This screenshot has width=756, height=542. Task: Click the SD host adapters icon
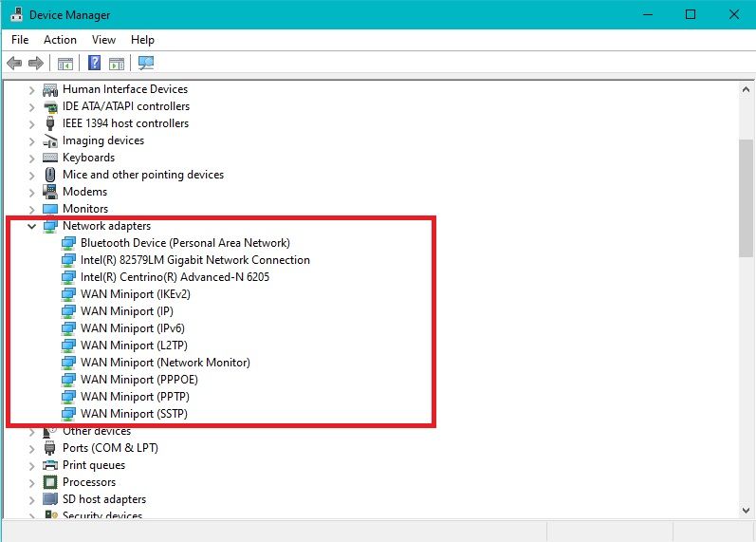[x=50, y=499]
